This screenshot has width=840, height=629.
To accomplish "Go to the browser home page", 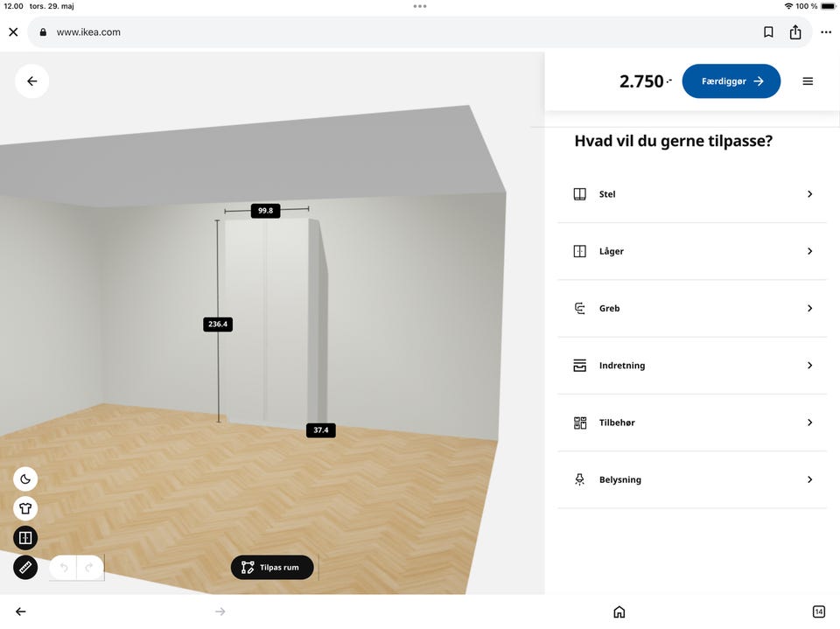I will (619, 612).
